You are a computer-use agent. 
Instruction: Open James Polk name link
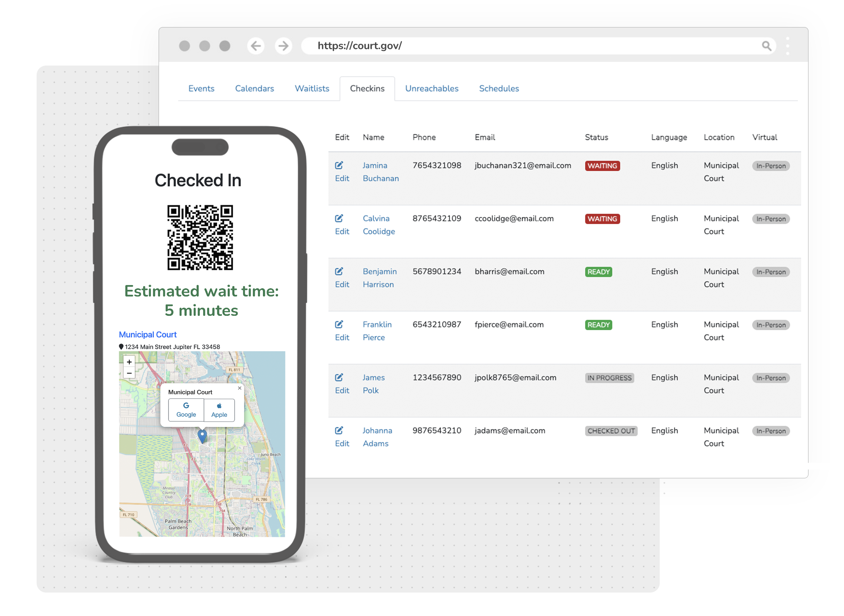tap(373, 384)
